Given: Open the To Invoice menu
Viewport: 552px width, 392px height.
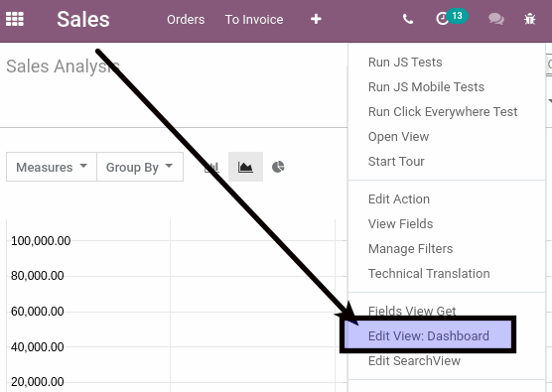Looking at the screenshot, I should pyautogui.click(x=254, y=20).
